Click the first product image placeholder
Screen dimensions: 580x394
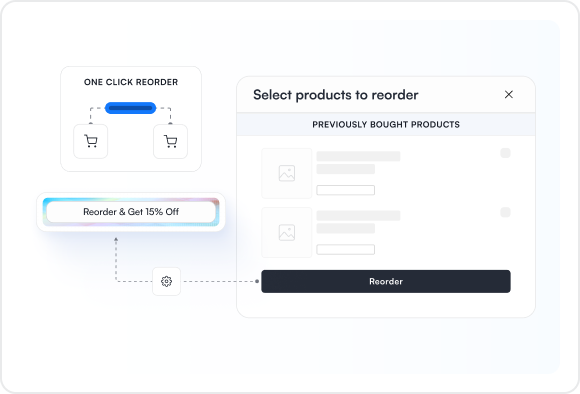click(x=287, y=174)
